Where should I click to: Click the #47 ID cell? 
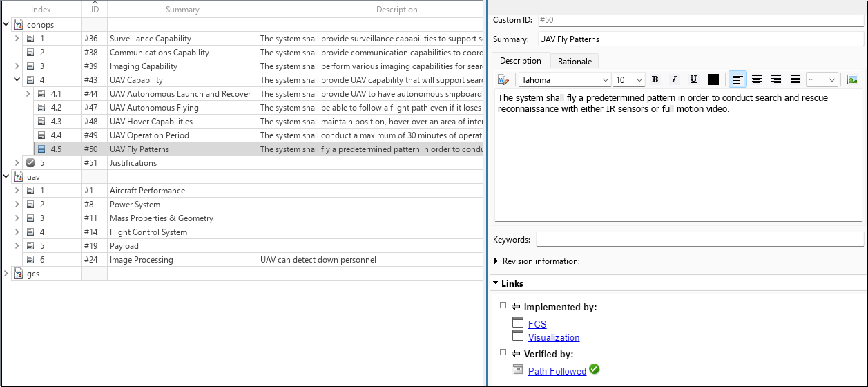95,108
